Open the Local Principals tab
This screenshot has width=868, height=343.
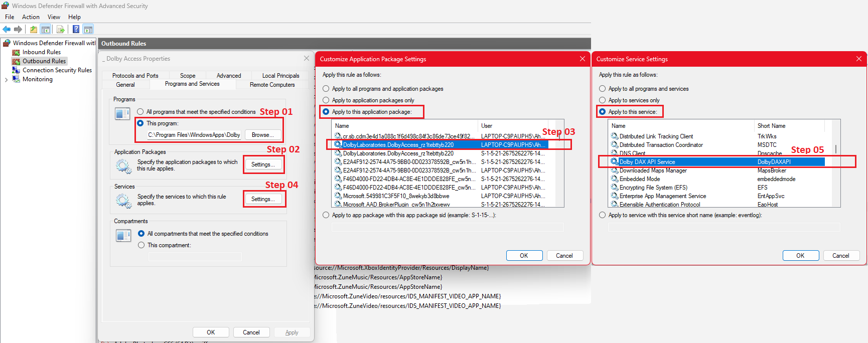coord(280,76)
